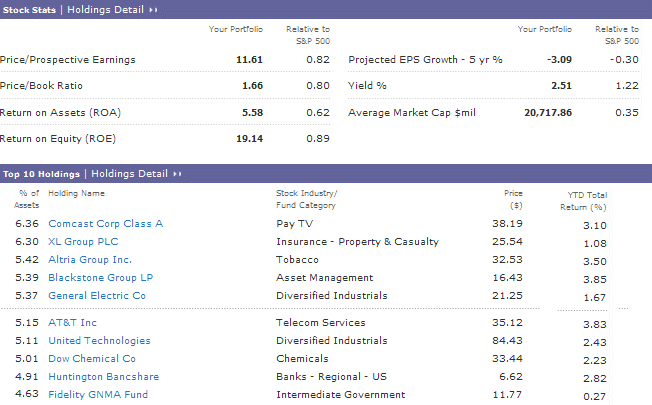
Task: Open Comcast Corp Class A holding
Action: 106,224
